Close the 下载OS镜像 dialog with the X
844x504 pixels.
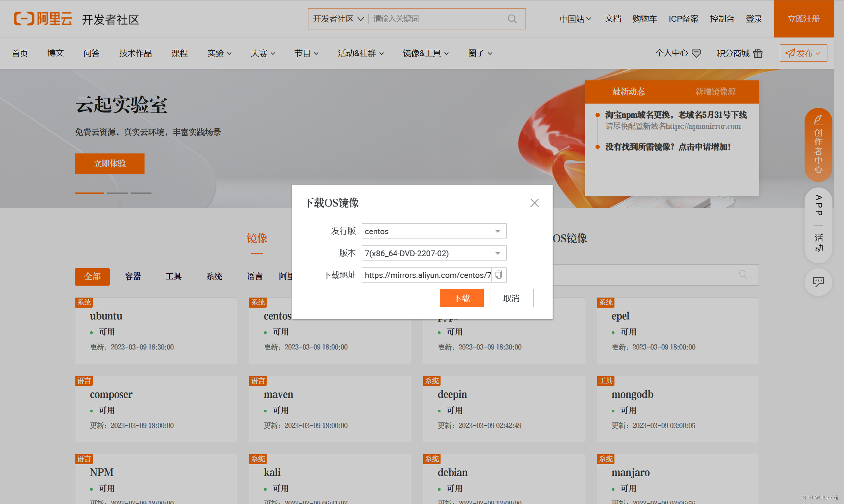click(x=534, y=203)
